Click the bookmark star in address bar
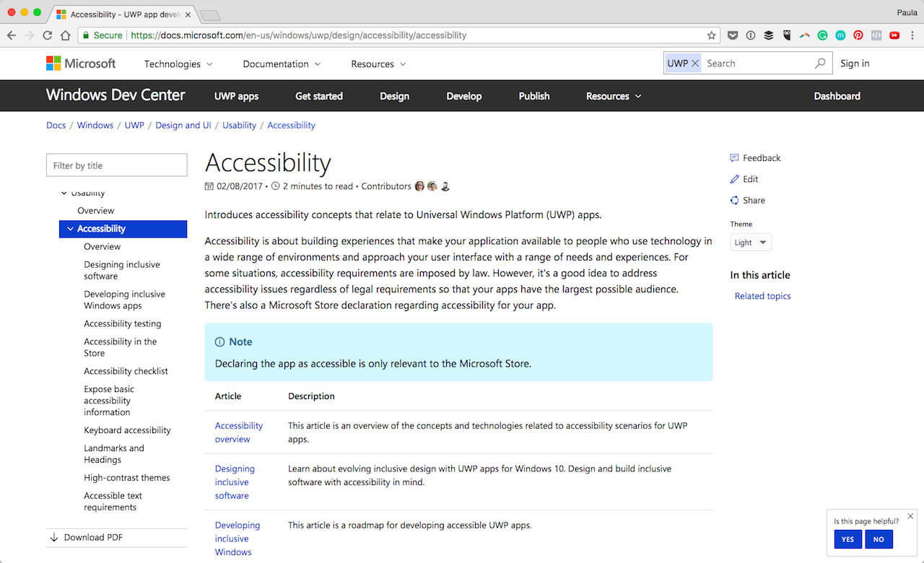The image size is (924, 563). tap(712, 35)
